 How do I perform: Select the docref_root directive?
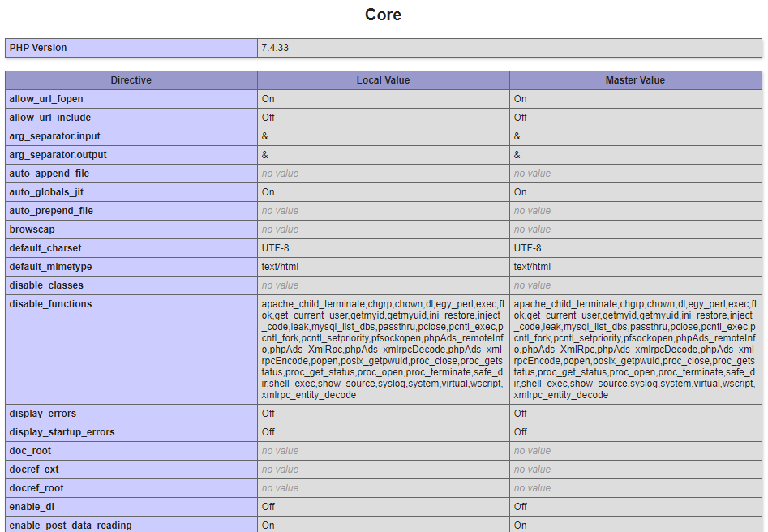[36, 488]
